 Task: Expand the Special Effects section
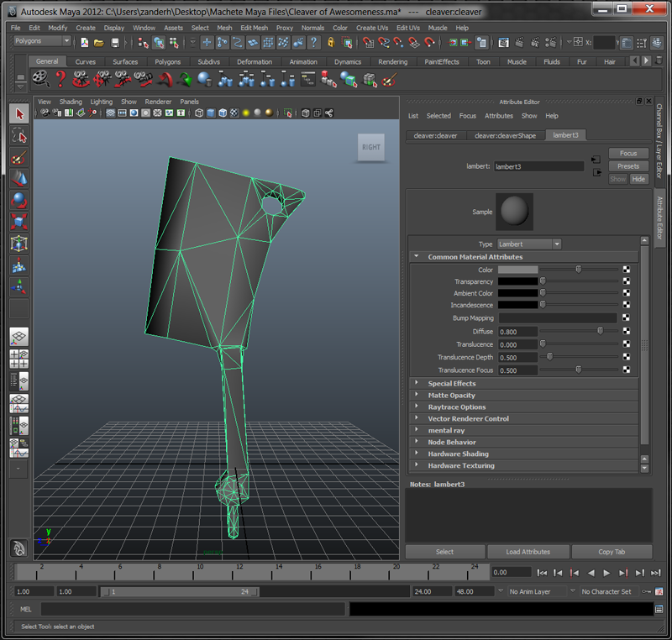[x=452, y=384]
